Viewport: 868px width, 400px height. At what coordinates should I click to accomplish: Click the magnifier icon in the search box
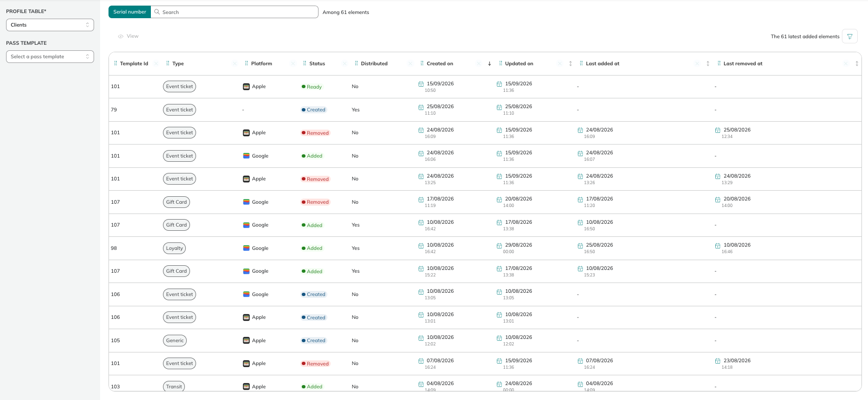click(x=157, y=12)
